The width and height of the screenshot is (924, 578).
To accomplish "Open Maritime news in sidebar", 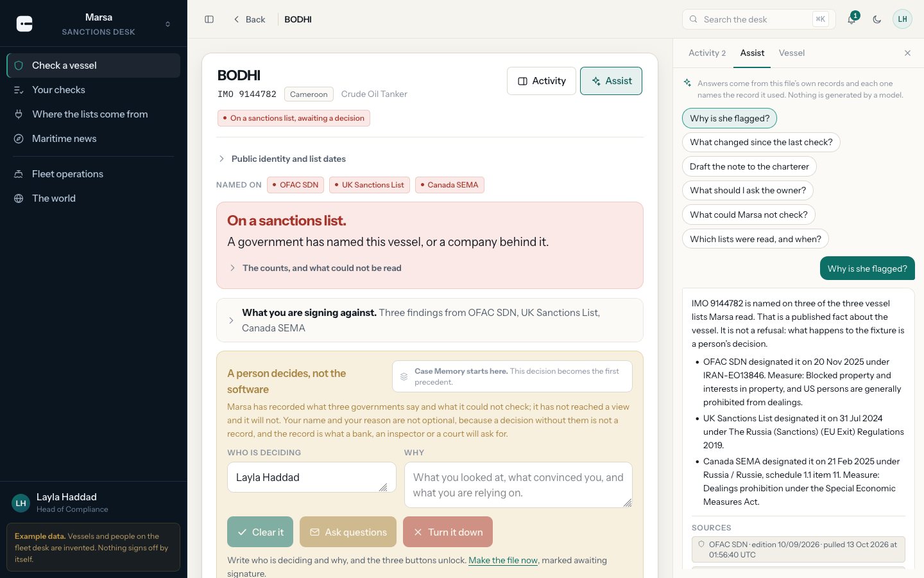I will (94, 139).
